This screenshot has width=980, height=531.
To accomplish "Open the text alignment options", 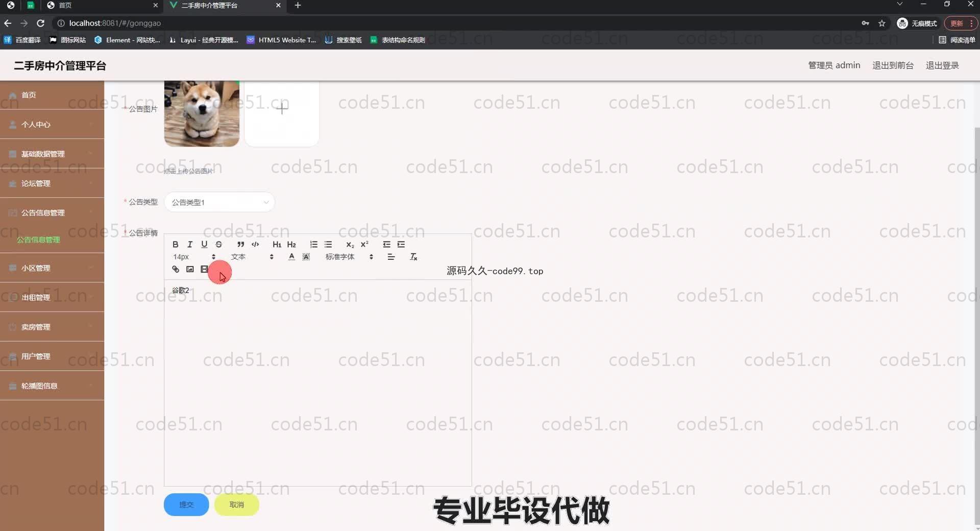I will pyautogui.click(x=391, y=257).
